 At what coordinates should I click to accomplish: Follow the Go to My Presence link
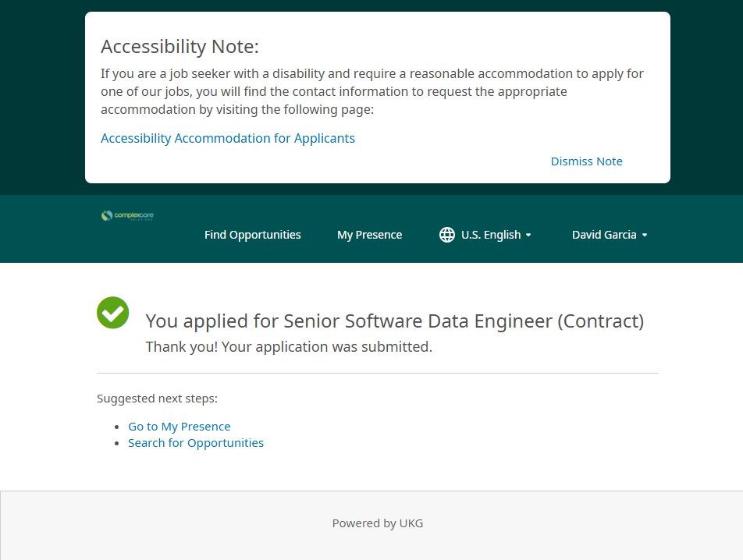click(179, 427)
